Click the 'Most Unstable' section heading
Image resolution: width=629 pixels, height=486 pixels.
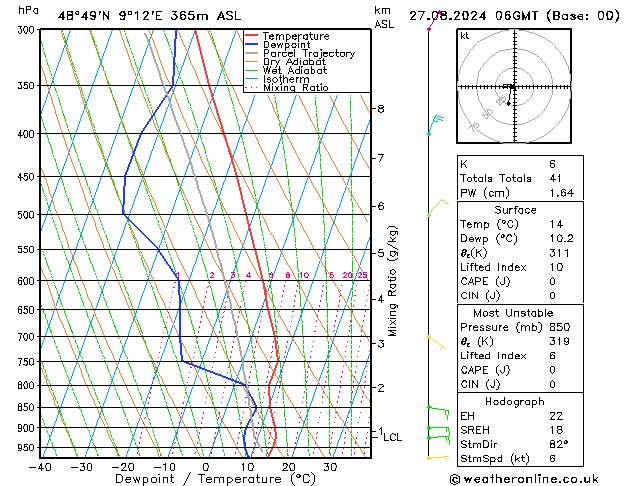(x=513, y=313)
